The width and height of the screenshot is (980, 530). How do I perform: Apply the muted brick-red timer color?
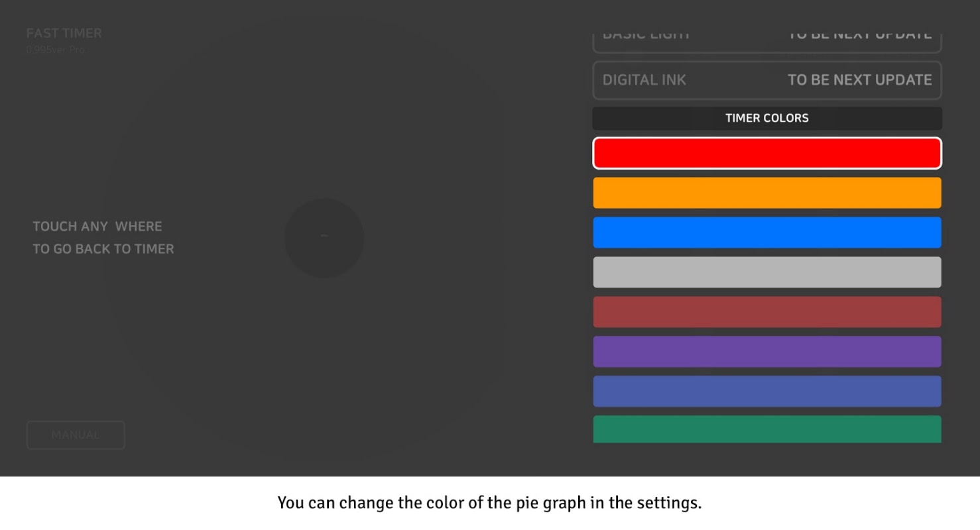point(767,312)
